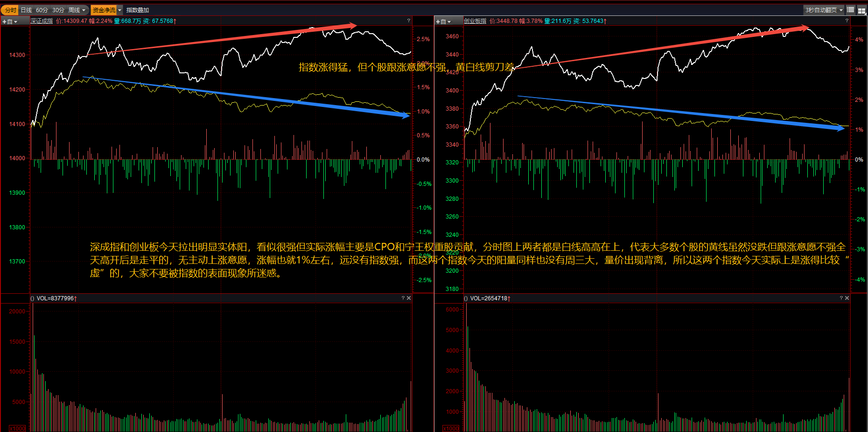Toggle the 资金净流 indicator

point(104,10)
